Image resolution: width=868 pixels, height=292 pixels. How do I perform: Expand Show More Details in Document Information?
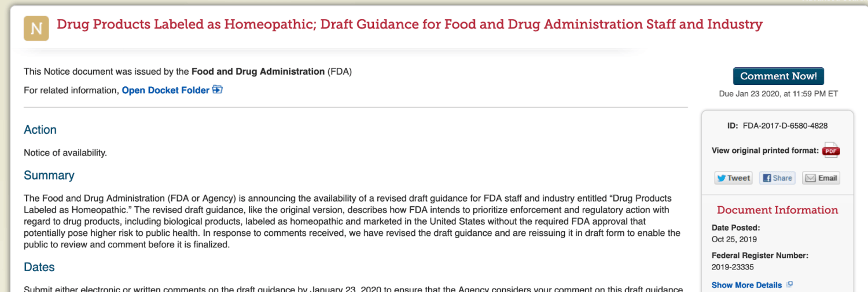coord(746,285)
